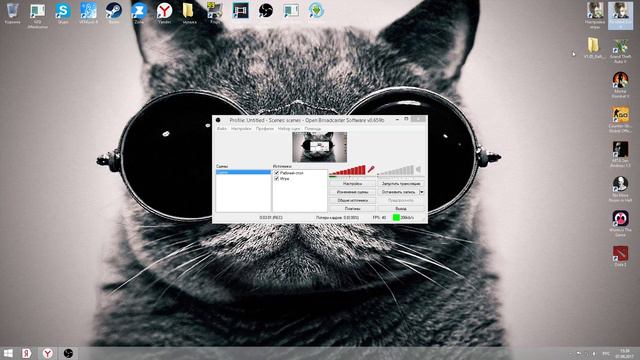This screenshot has width=640, height=360.
Task: Click the Плагины button
Action: pos(352,209)
